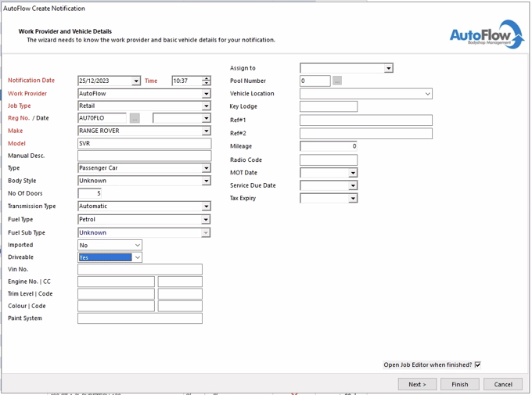
Task: Open the Transmission Type dropdown
Action: 207,206
